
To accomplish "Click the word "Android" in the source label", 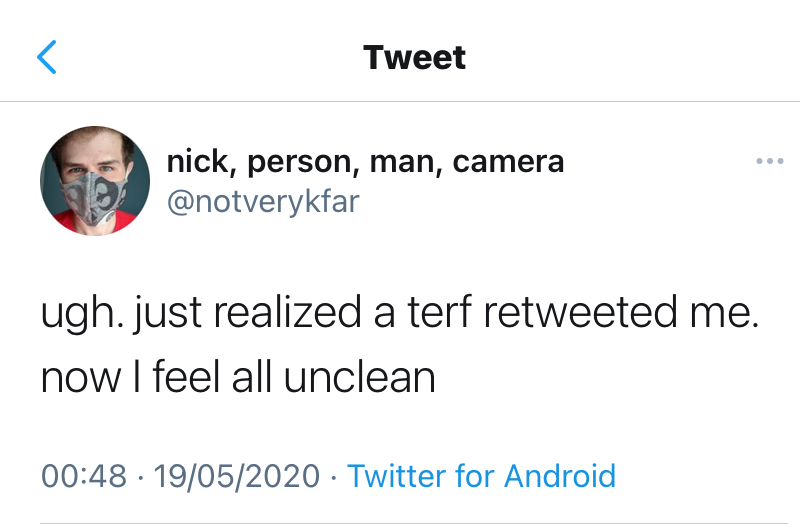I will point(561,475).
